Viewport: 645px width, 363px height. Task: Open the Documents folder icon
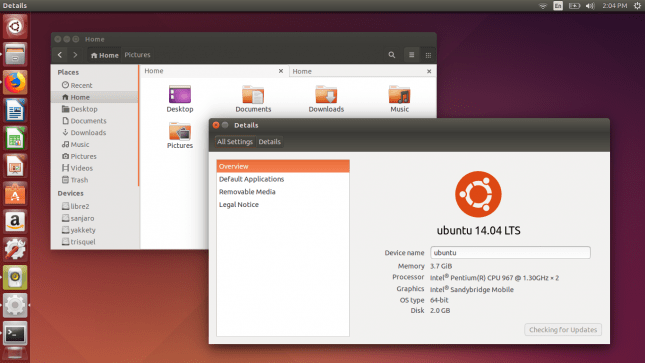pos(253,99)
